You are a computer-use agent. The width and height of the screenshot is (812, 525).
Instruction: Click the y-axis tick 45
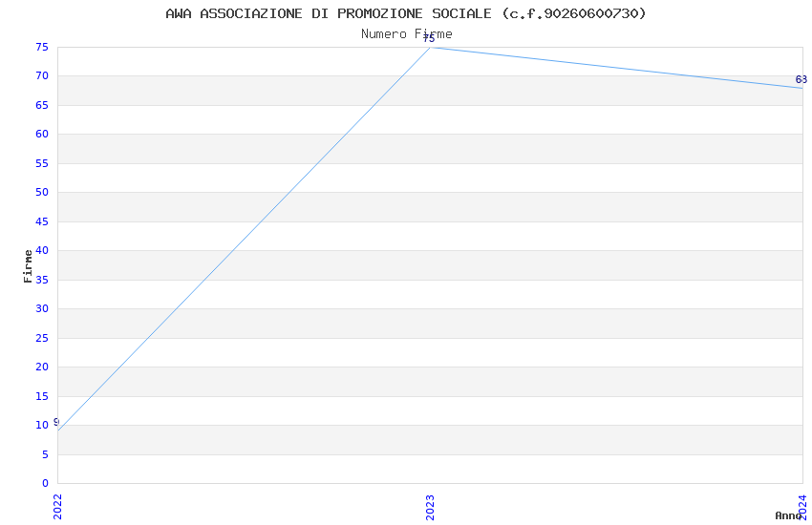pos(42,221)
